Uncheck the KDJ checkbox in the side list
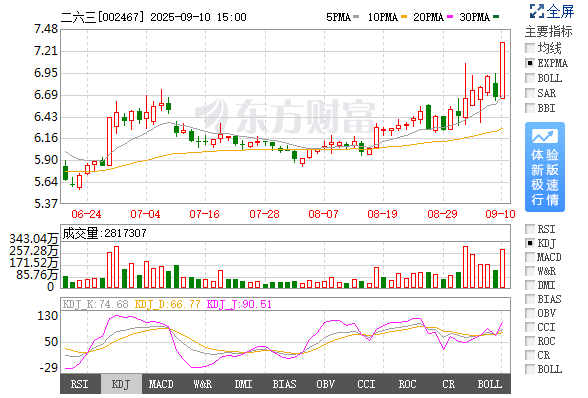The image size is (588, 398). [x=530, y=243]
